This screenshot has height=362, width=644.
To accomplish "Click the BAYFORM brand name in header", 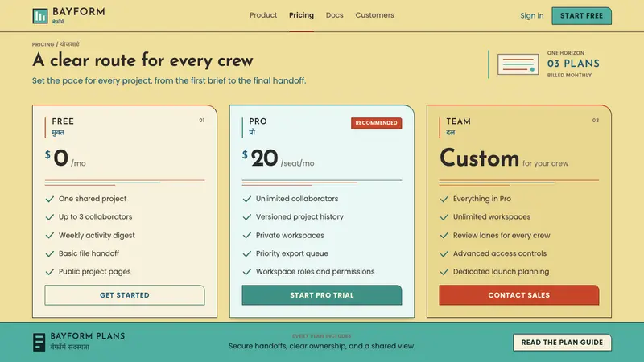I will (78, 11).
